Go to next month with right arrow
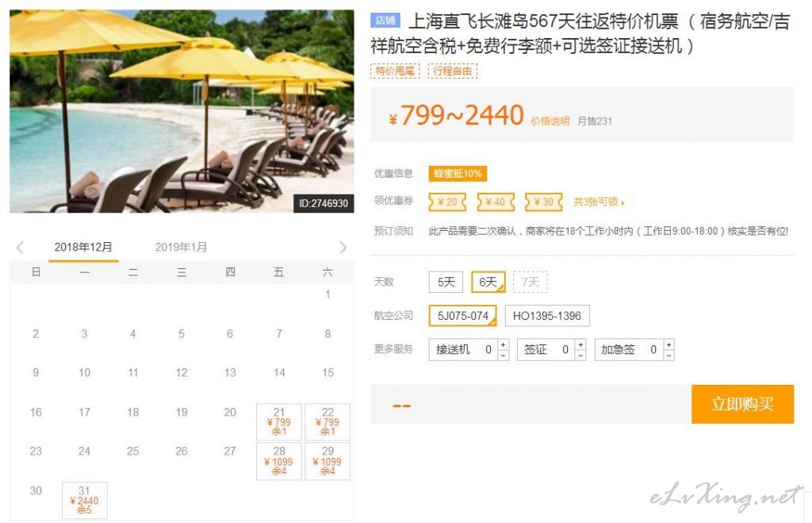 (343, 248)
